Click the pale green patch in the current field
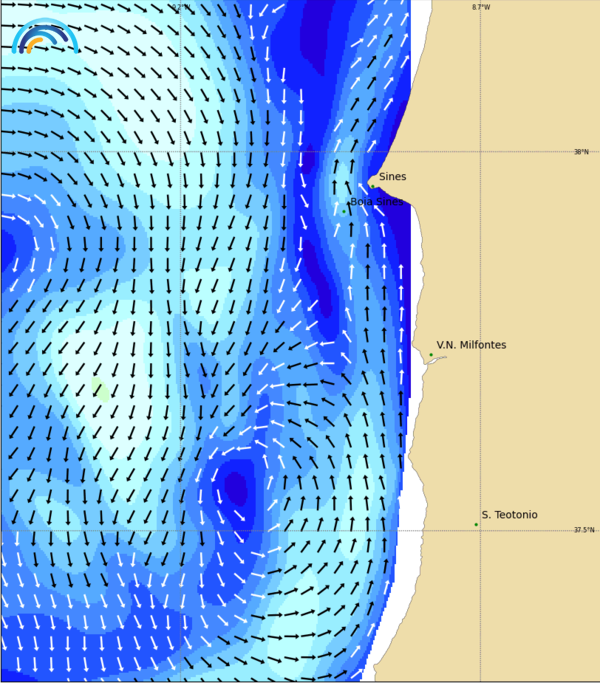Viewport: 600px width, 683px height. coord(100,388)
